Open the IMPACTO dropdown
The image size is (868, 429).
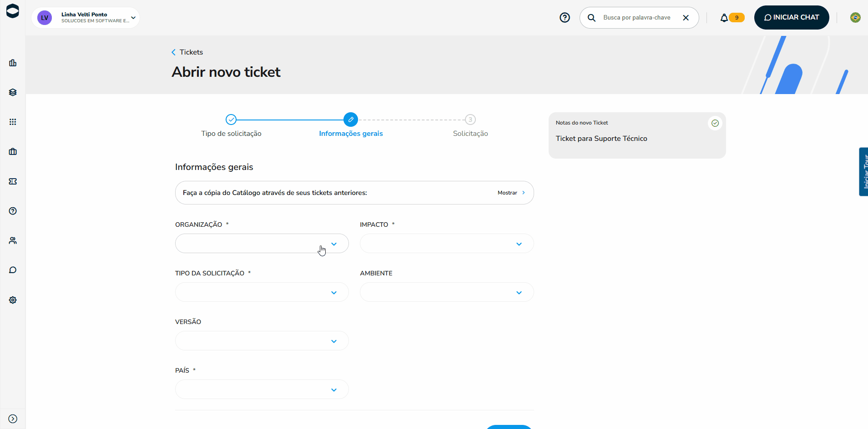pos(447,244)
